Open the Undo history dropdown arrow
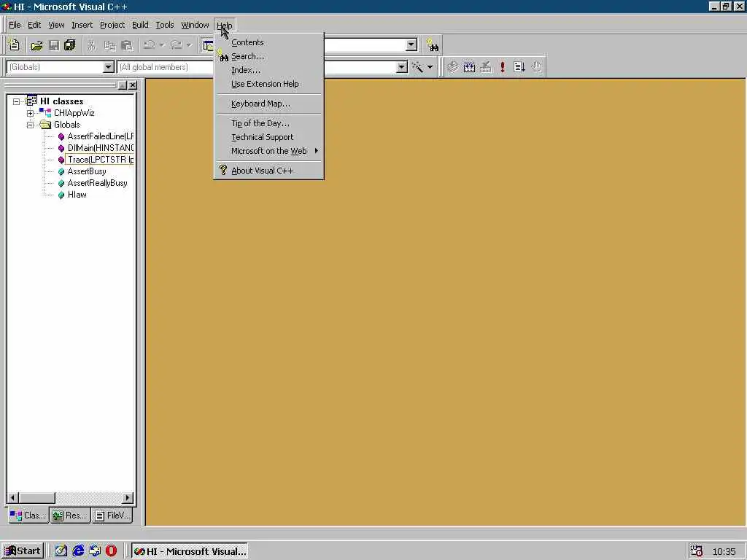This screenshot has width=747, height=560. click(162, 45)
